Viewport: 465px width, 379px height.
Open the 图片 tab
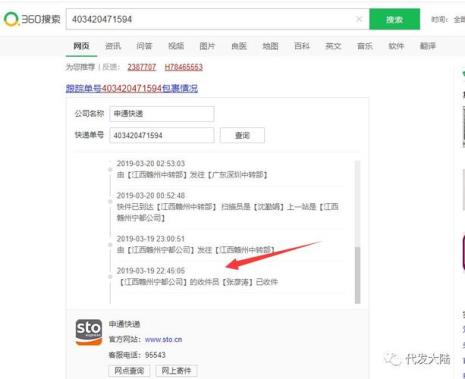[207, 46]
